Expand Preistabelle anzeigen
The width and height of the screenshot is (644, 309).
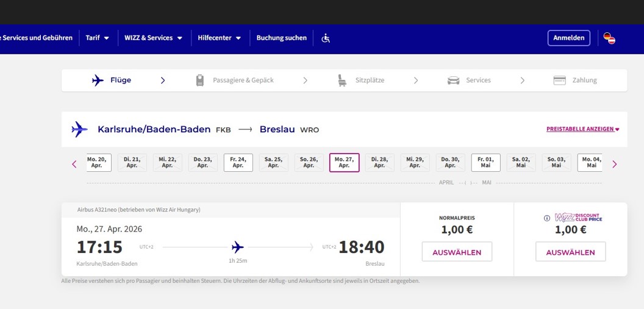[x=582, y=129]
